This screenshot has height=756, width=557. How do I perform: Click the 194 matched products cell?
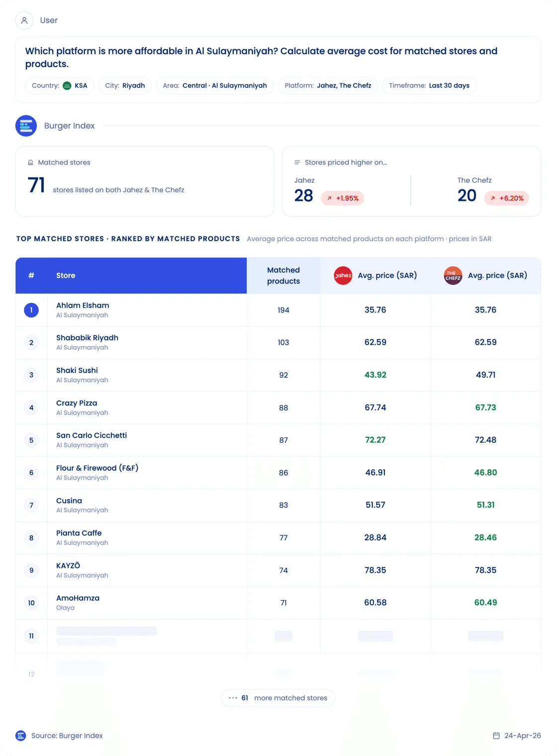[283, 310]
